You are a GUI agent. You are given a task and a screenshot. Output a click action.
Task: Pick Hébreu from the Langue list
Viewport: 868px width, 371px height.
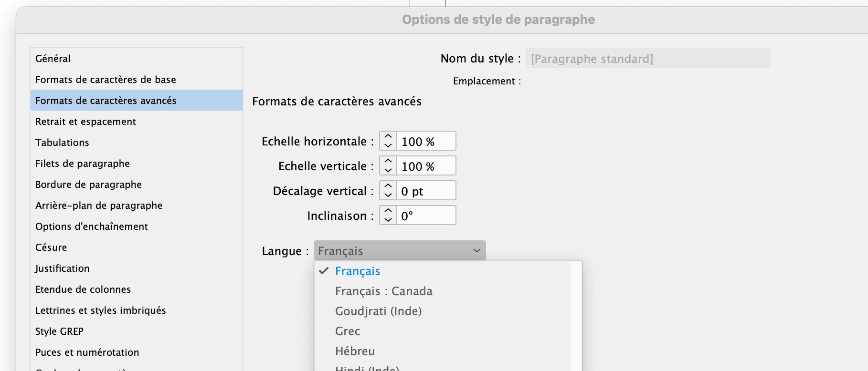coord(355,351)
